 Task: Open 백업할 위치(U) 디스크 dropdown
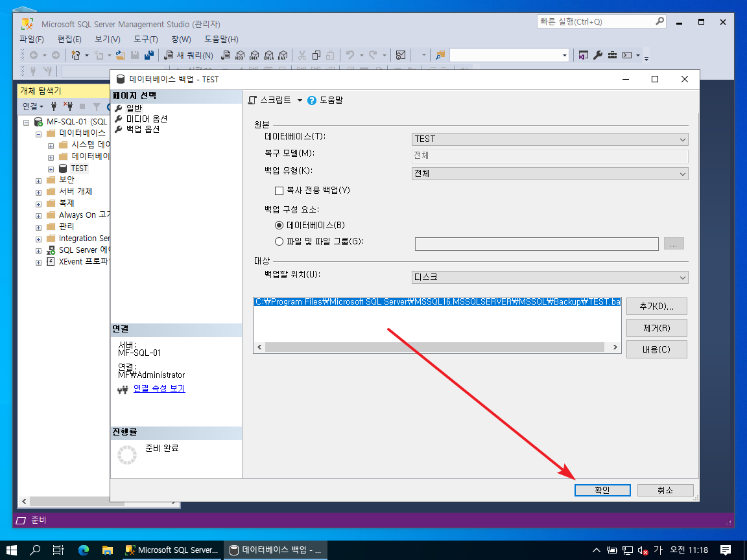(550, 277)
